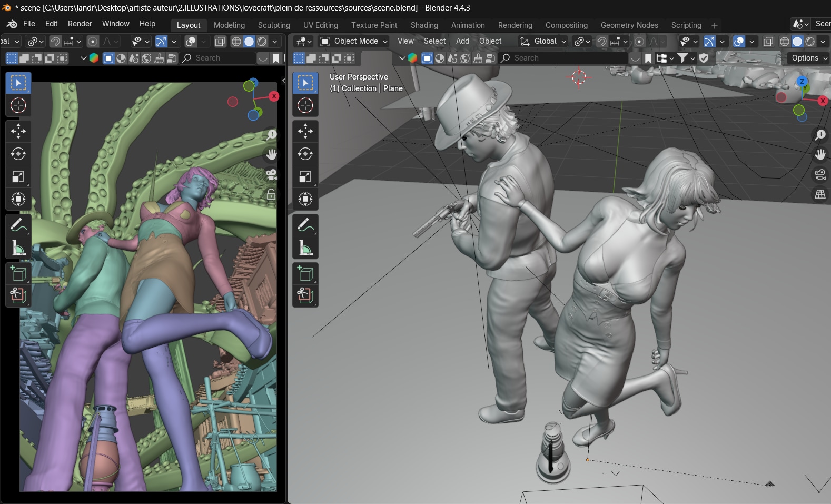The width and height of the screenshot is (831, 504).
Task: Expand overlay settings dropdown arrow in right viewport
Action: pos(751,41)
